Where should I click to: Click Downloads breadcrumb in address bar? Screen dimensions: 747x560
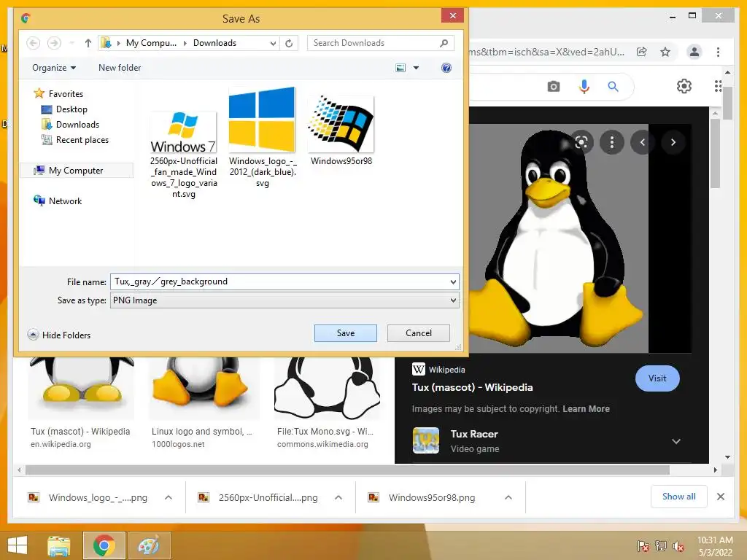point(215,43)
